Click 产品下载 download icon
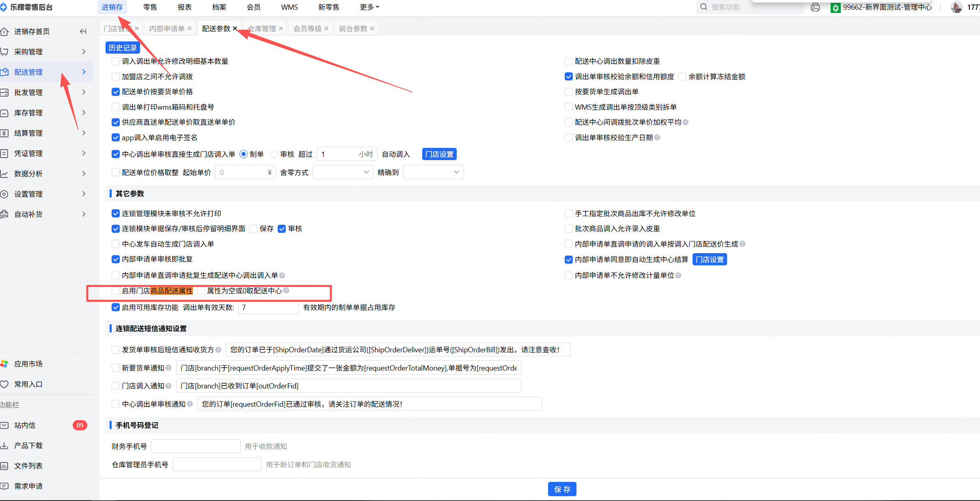 click(x=4, y=445)
